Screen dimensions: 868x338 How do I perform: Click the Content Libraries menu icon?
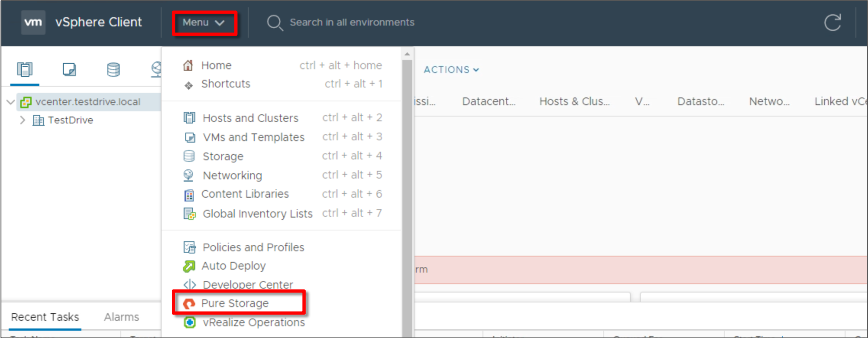click(189, 195)
